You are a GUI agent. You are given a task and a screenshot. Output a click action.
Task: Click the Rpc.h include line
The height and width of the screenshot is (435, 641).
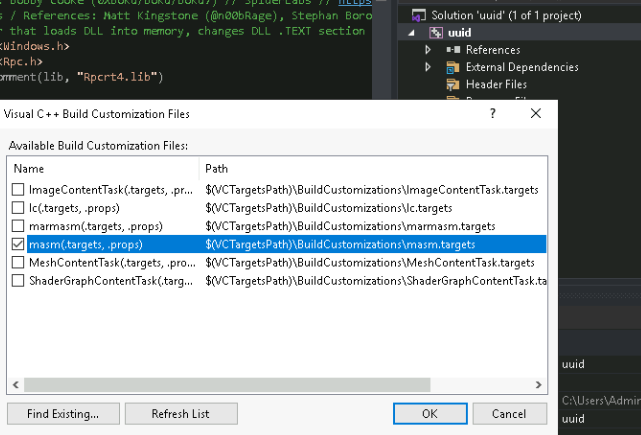coord(21,62)
